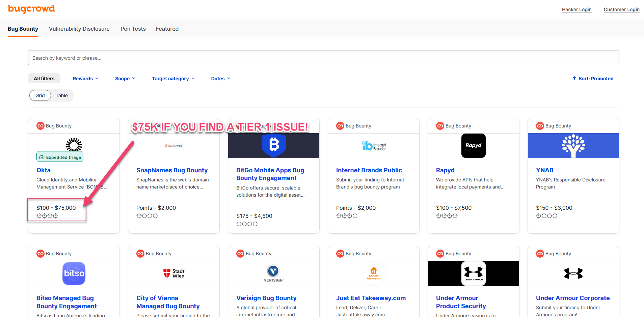Screen dimensions: 644x317
Task: Click the Verisign logo
Action: tap(274, 273)
